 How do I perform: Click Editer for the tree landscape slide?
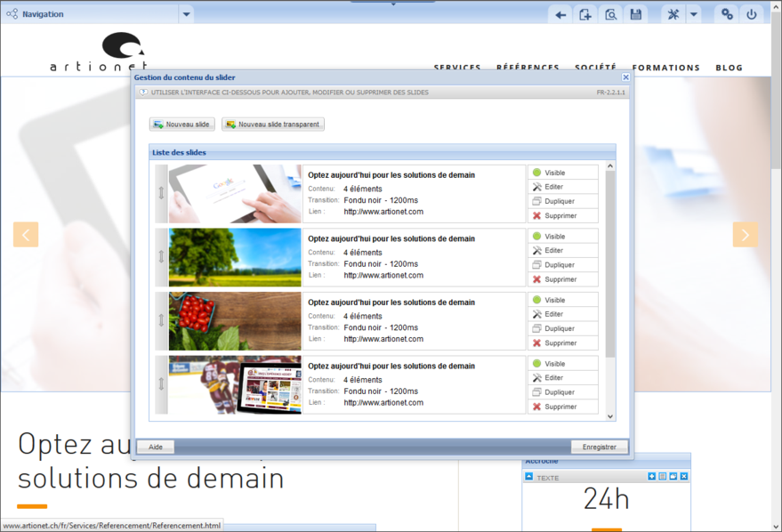[563, 251]
